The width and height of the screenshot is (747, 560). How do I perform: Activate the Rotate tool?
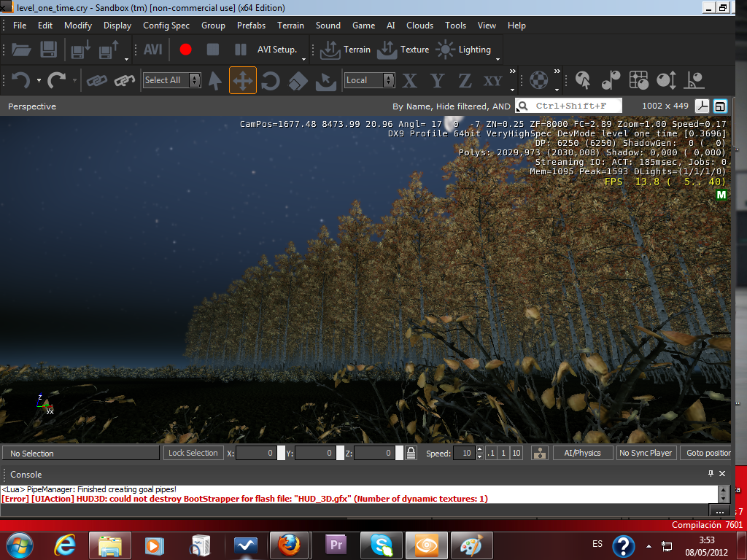click(x=270, y=80)
